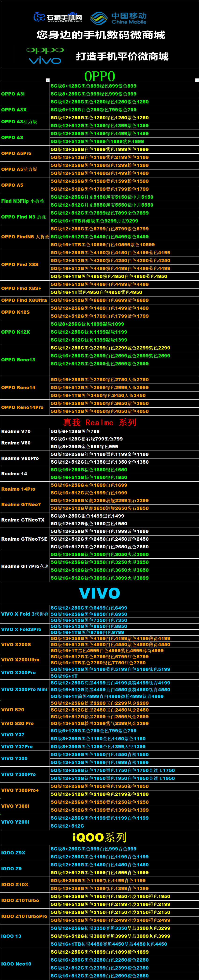Select the OPPO Reno14 model cell
Viewport: 199px width, 980px height.
pyautogui.click(x=25, y=388)
